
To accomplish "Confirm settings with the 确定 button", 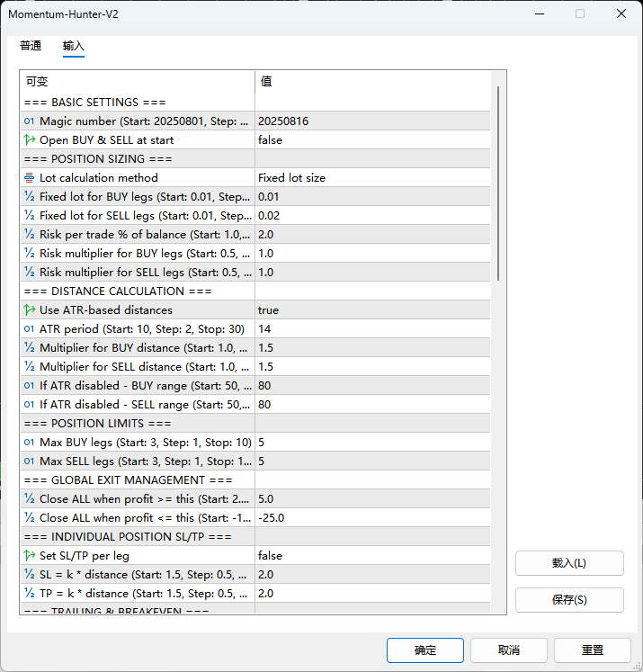I will 425,650.
